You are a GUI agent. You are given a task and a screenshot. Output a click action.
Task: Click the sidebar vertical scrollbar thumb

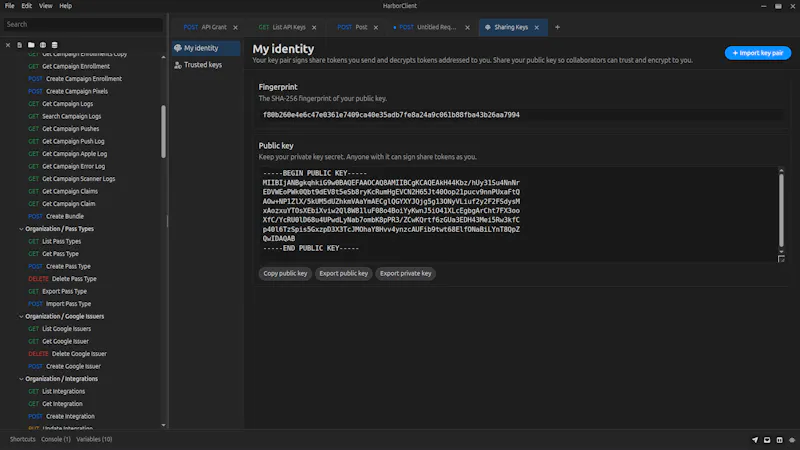tap(163, 131)
